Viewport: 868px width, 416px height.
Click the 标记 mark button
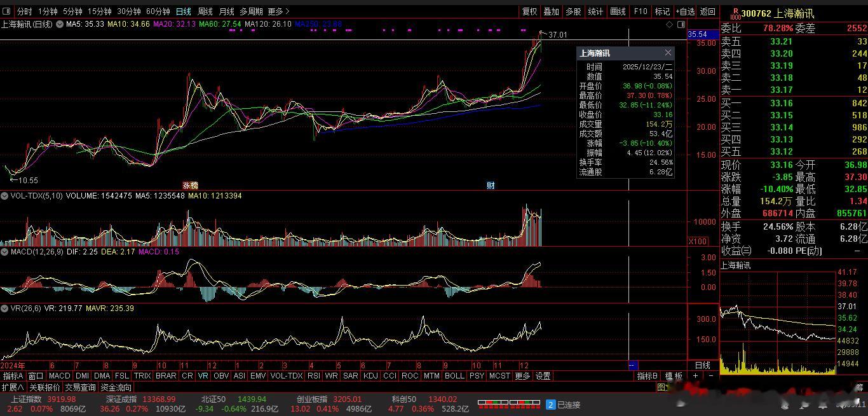pyautogui.click(x=663, y=11)
